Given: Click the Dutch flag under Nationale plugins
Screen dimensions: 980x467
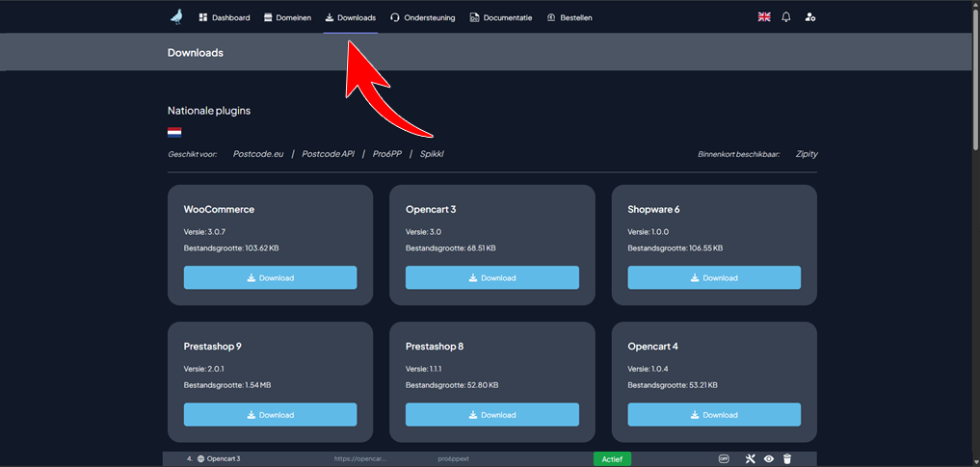Looking at the screenshot, I should point(174,132).
